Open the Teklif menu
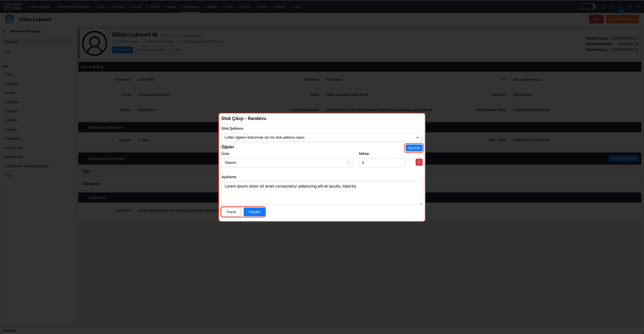Viewport: 644px width, 334px height. [x=152, y=7]
